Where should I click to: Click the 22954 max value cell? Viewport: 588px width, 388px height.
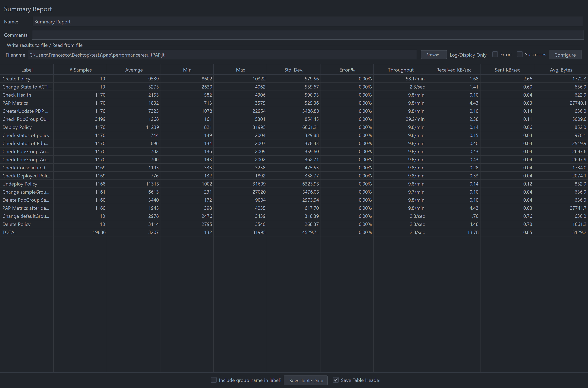(240, 111)
